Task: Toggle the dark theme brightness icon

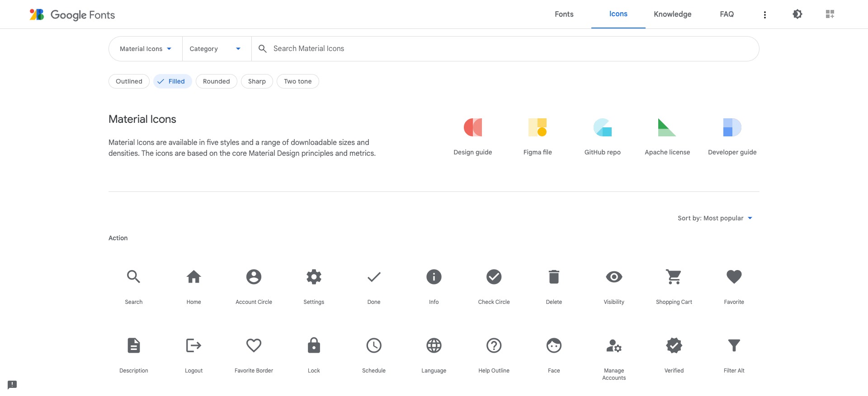Action: pyautogui.click(x=797, y=14)
